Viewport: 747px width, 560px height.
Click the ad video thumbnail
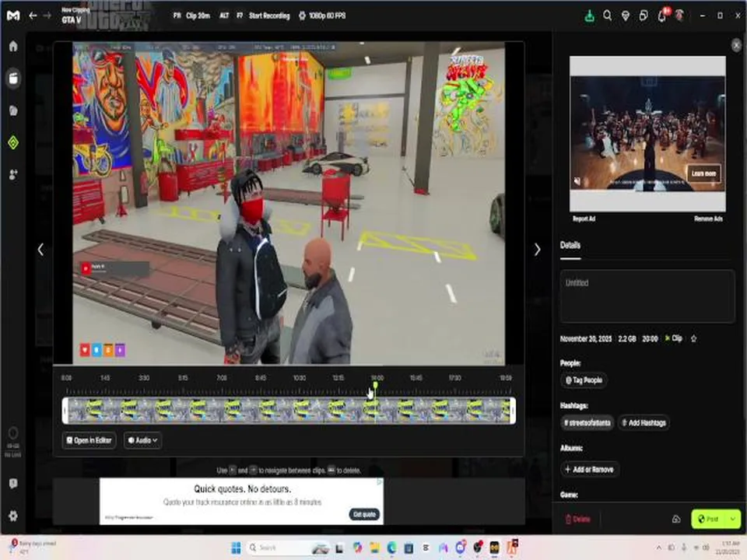click(647, 133)
